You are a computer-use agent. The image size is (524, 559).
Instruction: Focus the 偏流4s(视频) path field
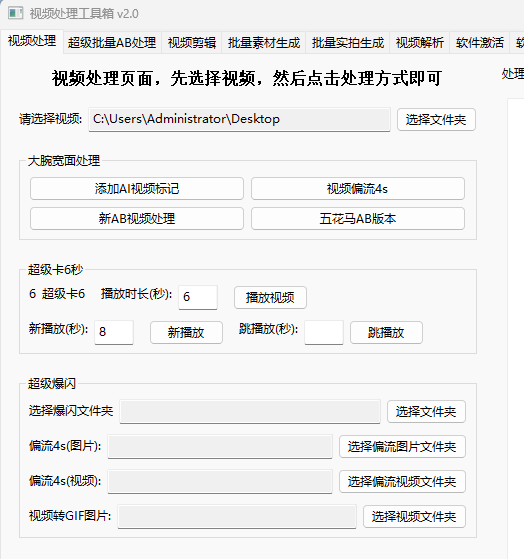220,481
